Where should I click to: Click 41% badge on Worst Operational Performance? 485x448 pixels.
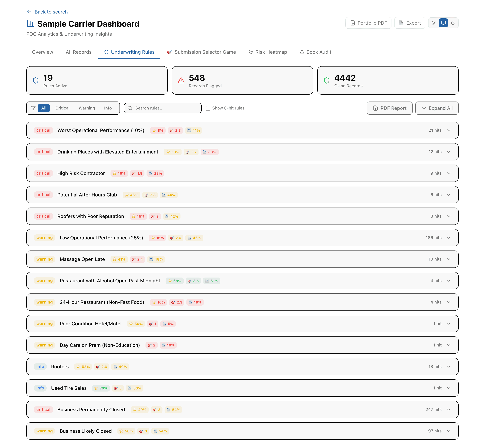[x=194, y=130]
